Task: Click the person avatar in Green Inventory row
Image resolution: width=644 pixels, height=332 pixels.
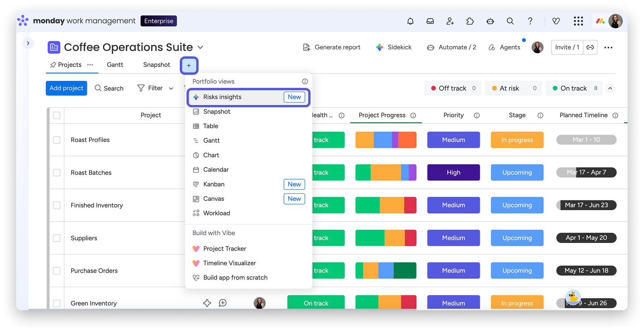Action: (260, 303)
